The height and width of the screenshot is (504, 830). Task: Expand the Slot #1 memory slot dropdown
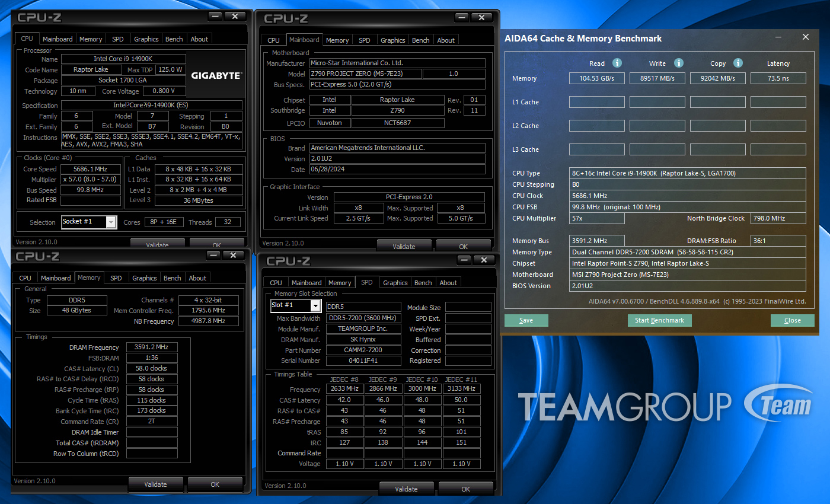315,306
